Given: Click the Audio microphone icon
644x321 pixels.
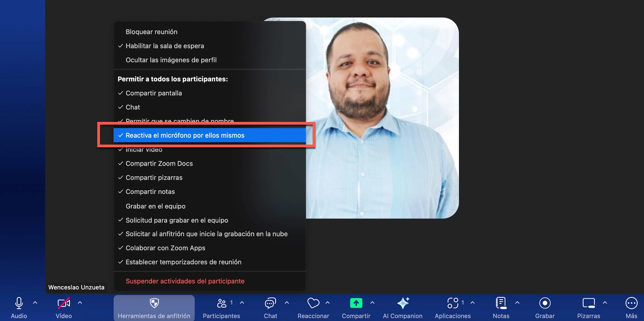Looking at the screenshot, I should pyautogui.click(x=19, y=303).
